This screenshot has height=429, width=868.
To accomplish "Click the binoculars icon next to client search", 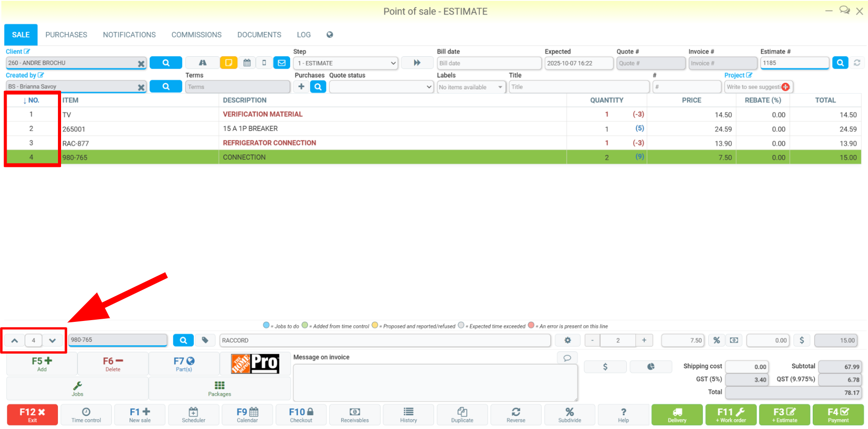I will point(202,63).
